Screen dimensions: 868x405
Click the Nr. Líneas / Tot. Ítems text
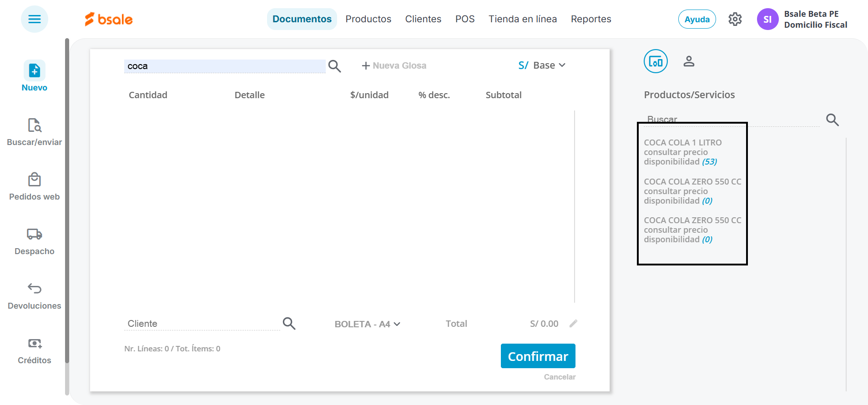(172, 349)
